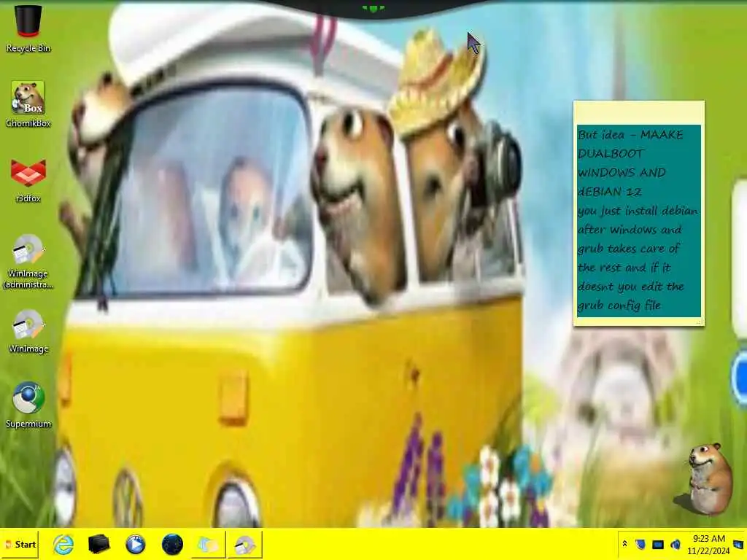Click the Show desktop icon beside the clock
Screen dimensions: 747x560
[738, 544]
